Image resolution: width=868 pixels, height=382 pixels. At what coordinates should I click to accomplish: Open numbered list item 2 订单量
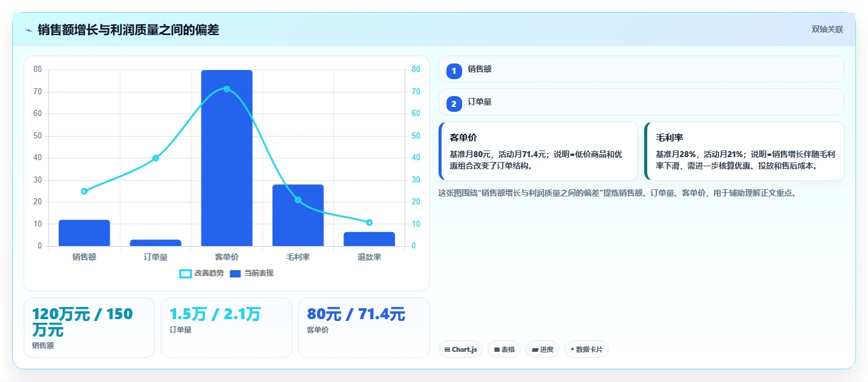(641, 102)
